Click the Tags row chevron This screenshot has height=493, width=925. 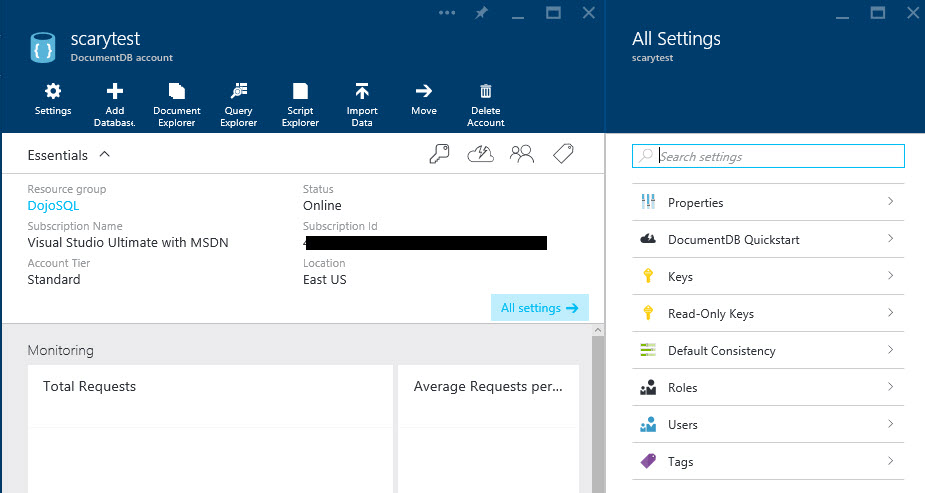tap(891, 461)
